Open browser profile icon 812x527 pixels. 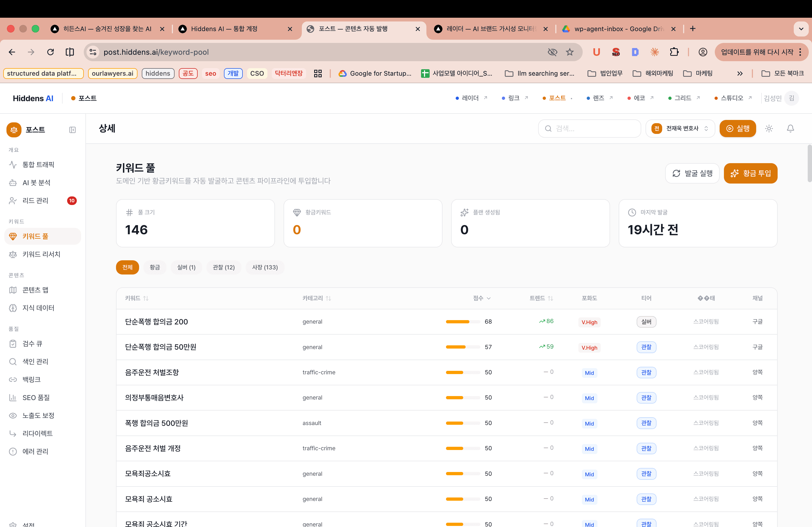702,52
